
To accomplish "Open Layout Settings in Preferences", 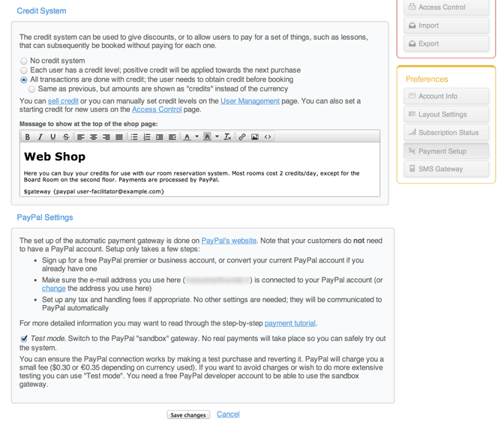I will (x=447, y=115).
